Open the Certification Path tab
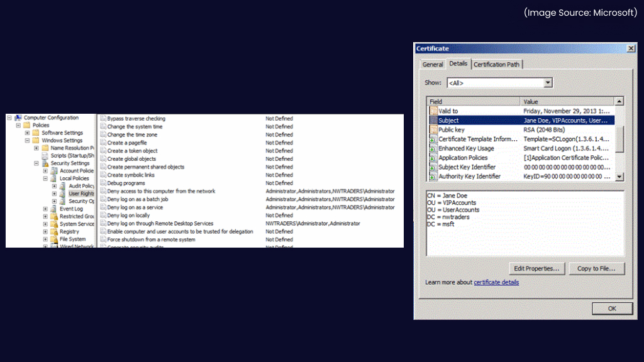644x362 pixels. tap(496, 64)
